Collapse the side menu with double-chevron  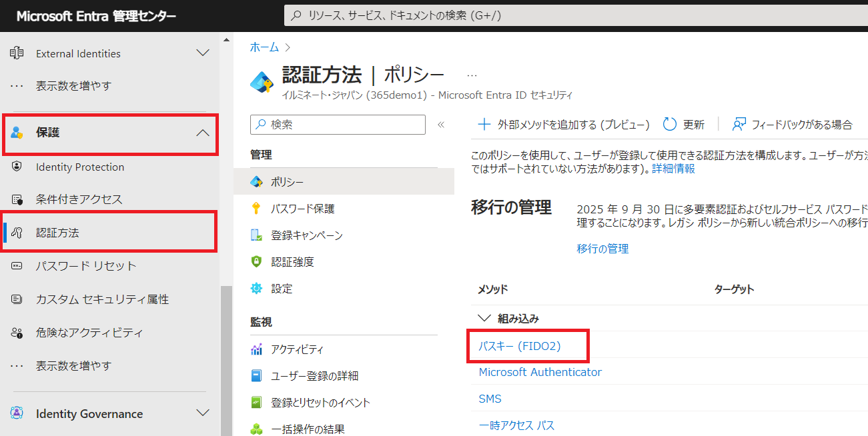(x=440, y=125)
